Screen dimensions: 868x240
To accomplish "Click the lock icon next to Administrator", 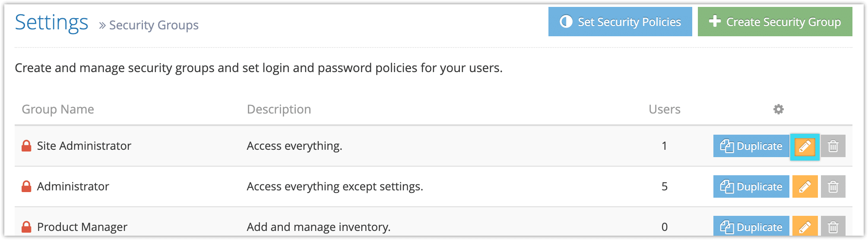I will [x=26, y=186].
